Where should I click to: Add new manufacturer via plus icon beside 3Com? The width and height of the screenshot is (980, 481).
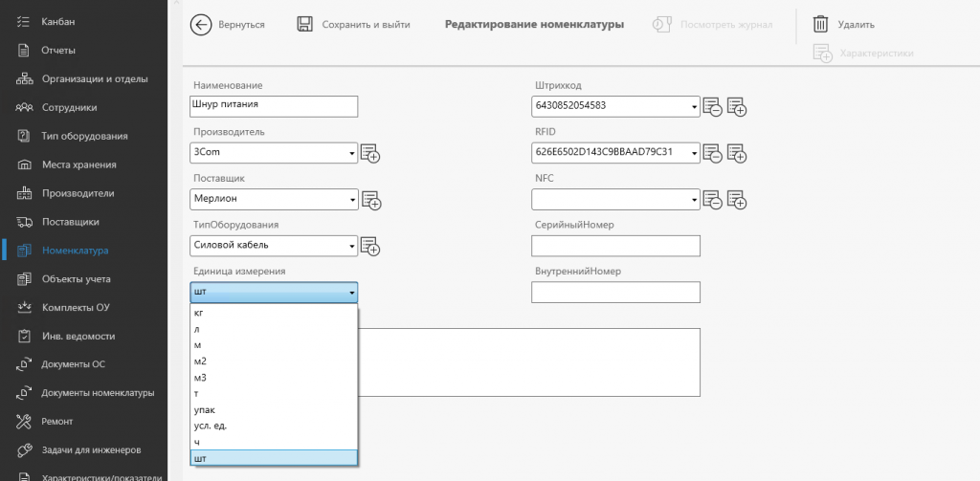[x=370, y=153]
